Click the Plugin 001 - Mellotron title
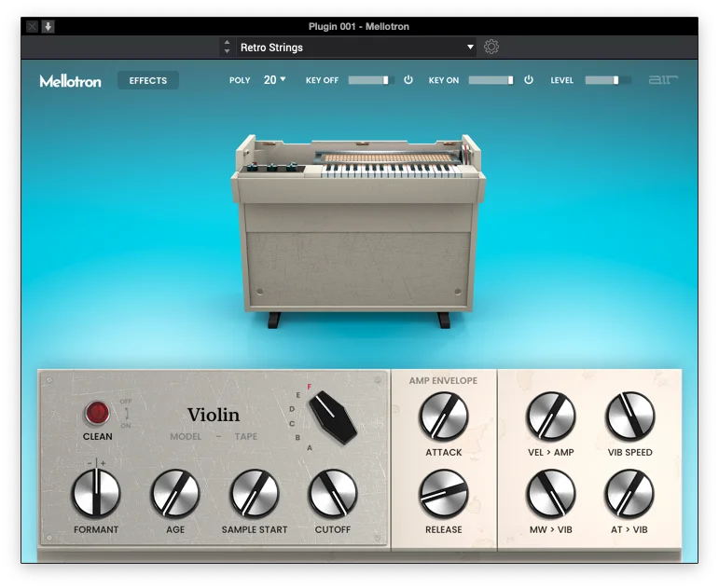Viewport: 719px width, 588px height. [x=359, y=27]
